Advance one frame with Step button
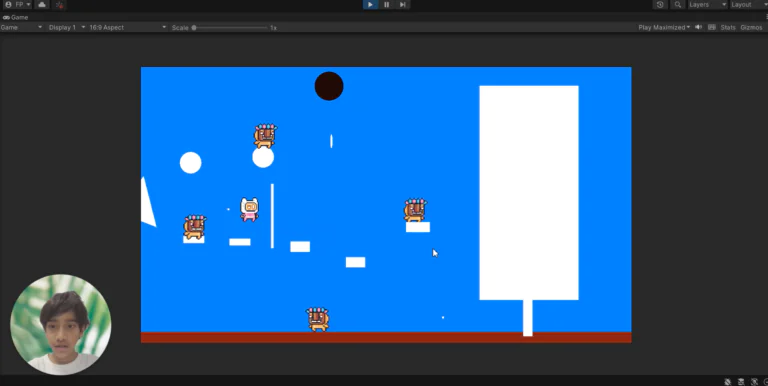 402,4
